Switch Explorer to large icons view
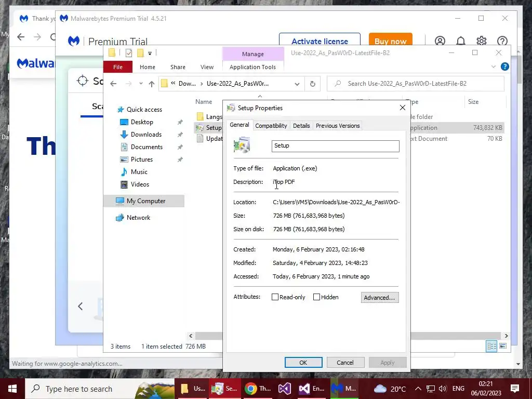The height and width of the screenshot is (399, 532). pyautogui.click(x=503, y=345)
